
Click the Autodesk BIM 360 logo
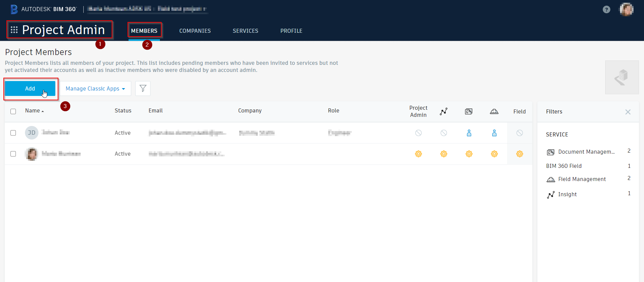[x=44, y=9]
